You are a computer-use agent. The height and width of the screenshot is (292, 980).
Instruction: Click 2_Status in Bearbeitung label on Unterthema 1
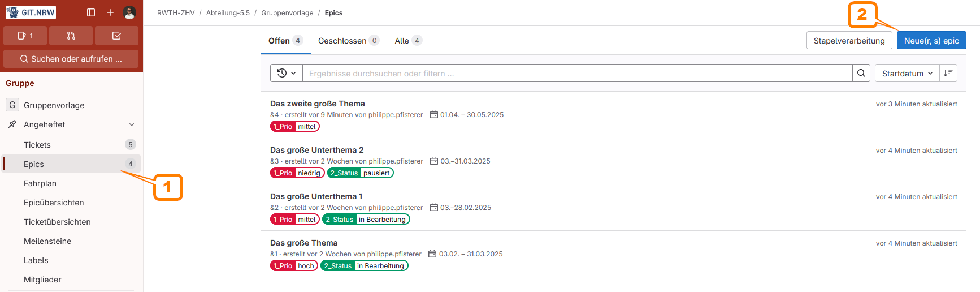click(x=366, y=220)
